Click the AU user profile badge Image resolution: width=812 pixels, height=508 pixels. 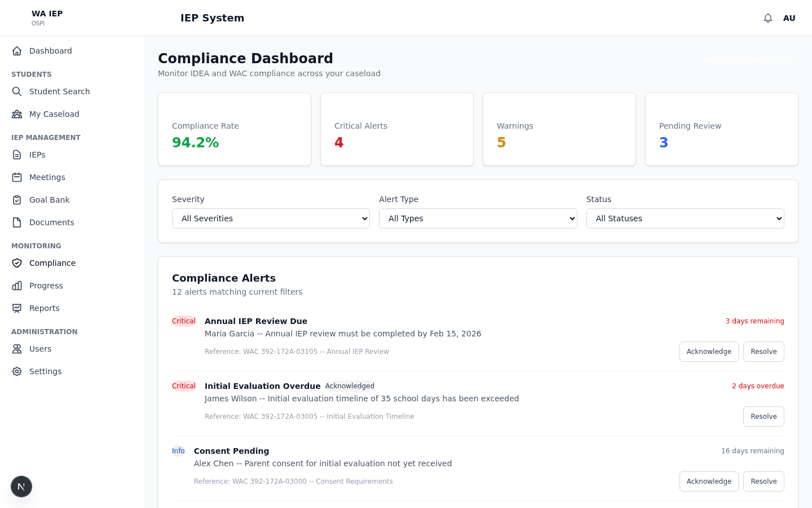pos(789,17)
